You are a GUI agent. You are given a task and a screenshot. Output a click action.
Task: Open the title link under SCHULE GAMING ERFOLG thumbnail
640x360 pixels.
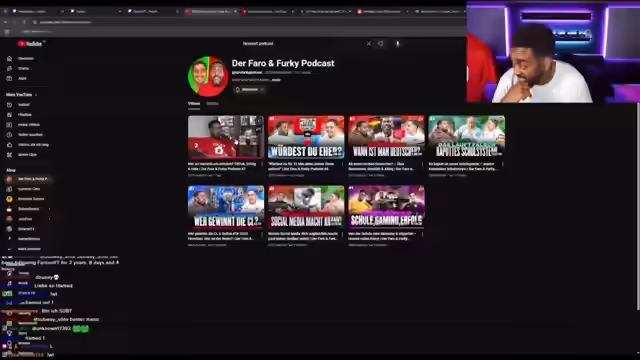point(382,236)
